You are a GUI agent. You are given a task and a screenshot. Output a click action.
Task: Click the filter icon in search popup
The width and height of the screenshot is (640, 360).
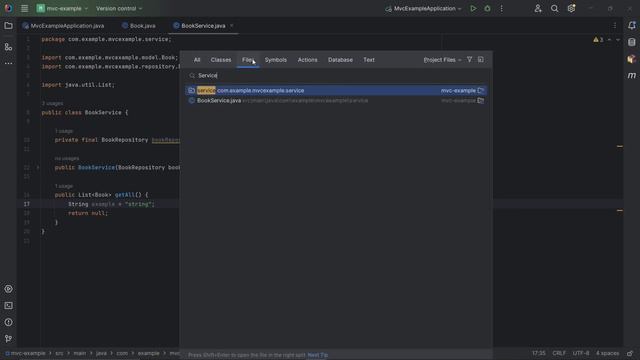click(x=469, y=60)
